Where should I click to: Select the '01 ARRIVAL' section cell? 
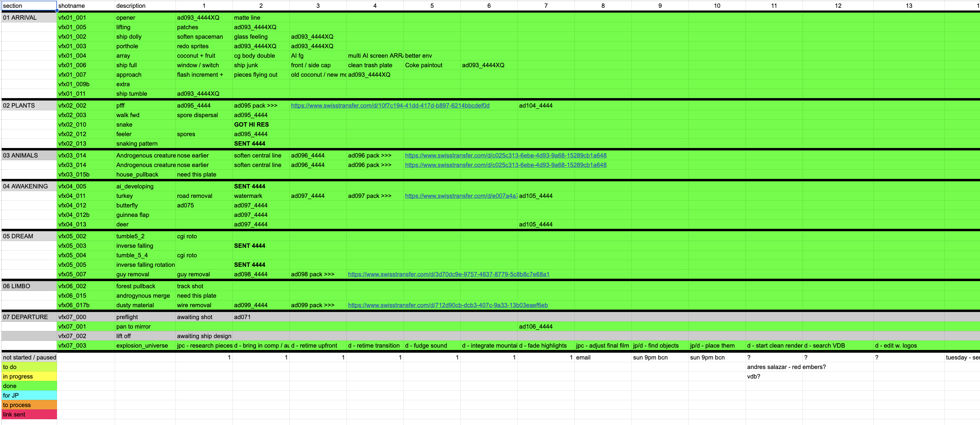pos(29,18)
